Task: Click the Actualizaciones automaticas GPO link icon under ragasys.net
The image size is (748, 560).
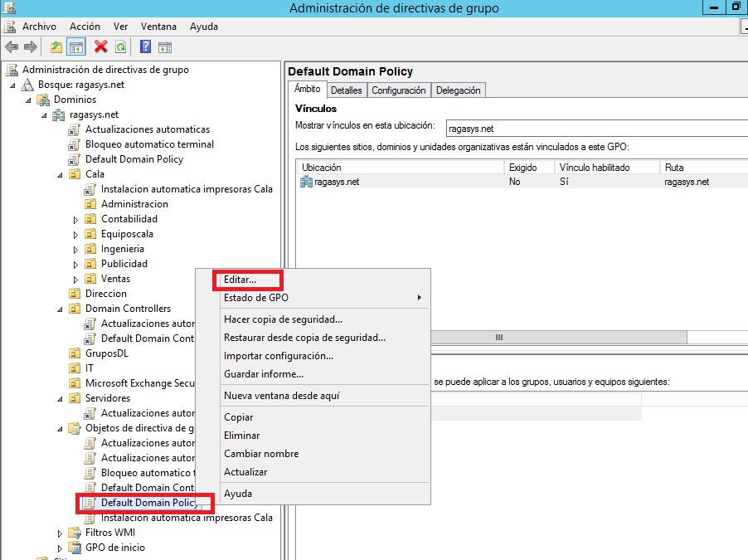Action: [x=75, y=130]
